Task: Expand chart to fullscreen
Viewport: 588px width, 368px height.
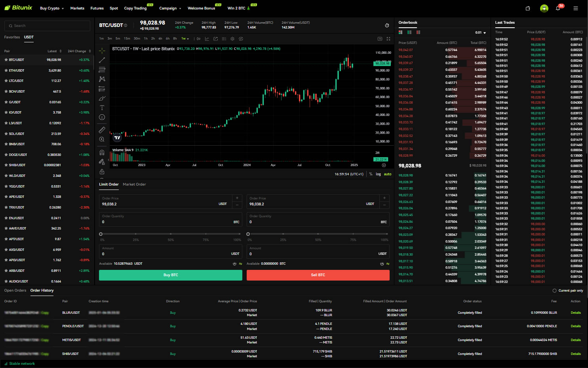Action: coord(388,39)
